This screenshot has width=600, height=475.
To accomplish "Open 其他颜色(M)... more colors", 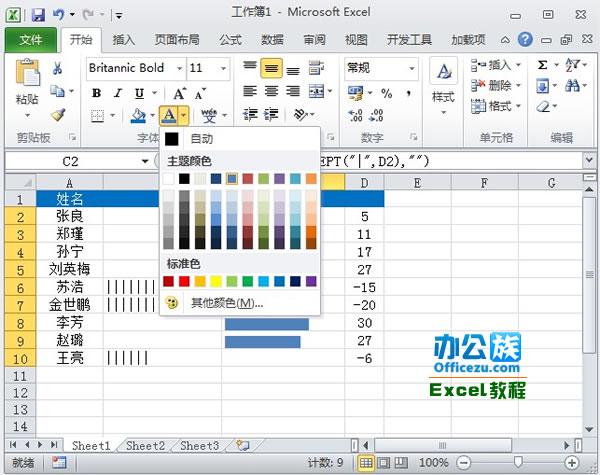I will (240, 304).
